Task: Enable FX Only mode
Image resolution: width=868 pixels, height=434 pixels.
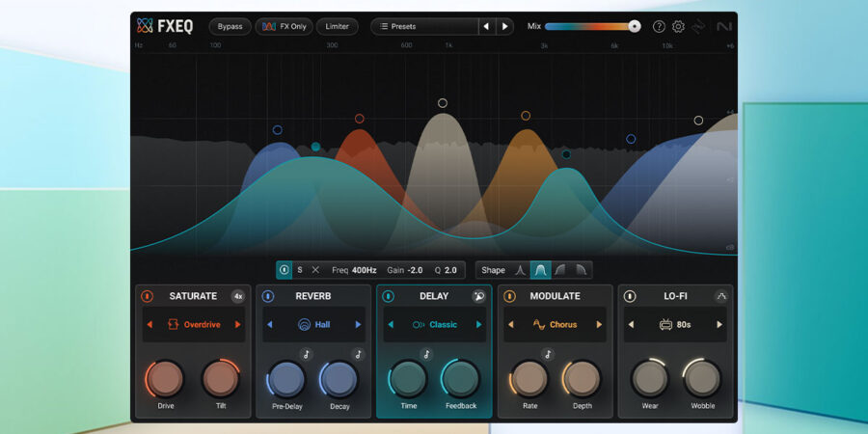Action: (x=284, y=27)
